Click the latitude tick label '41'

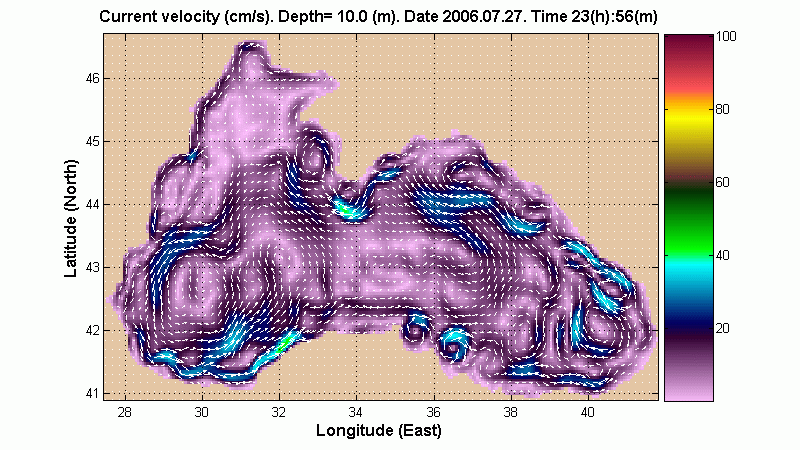pos(93,393)
